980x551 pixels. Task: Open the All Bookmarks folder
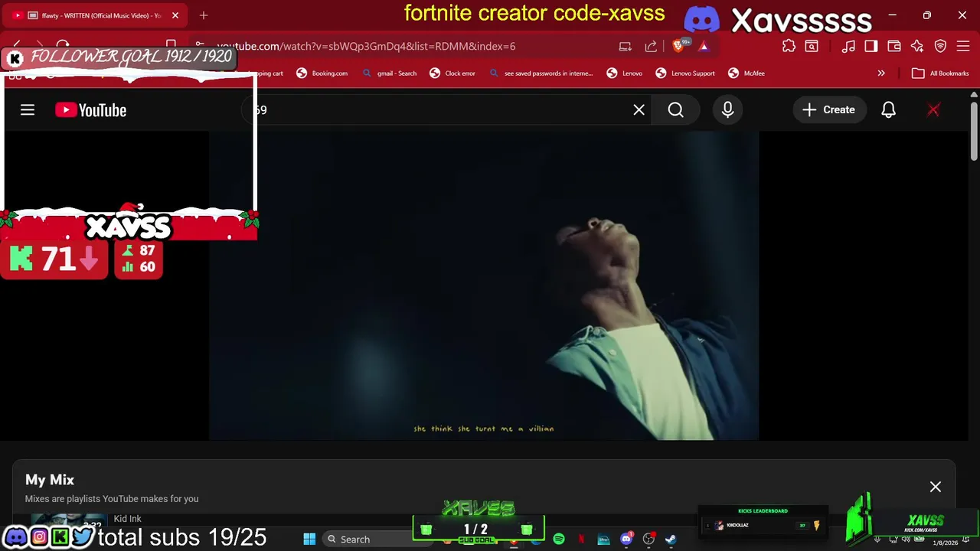click(940, 73)
